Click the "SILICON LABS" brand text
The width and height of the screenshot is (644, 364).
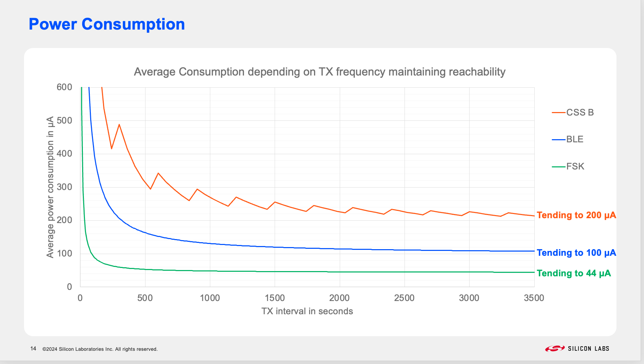pos(588,349)
